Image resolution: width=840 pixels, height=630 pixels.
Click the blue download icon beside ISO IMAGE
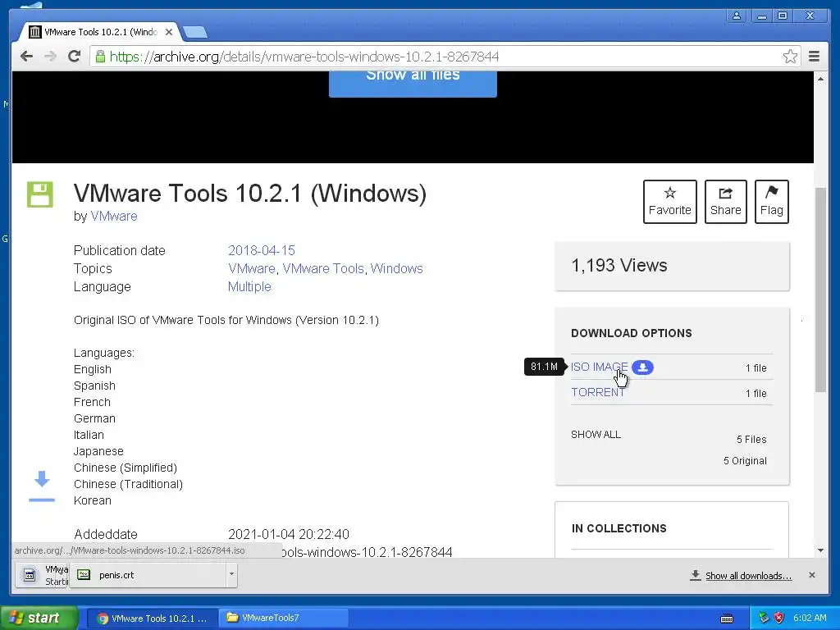pos(642,367)
